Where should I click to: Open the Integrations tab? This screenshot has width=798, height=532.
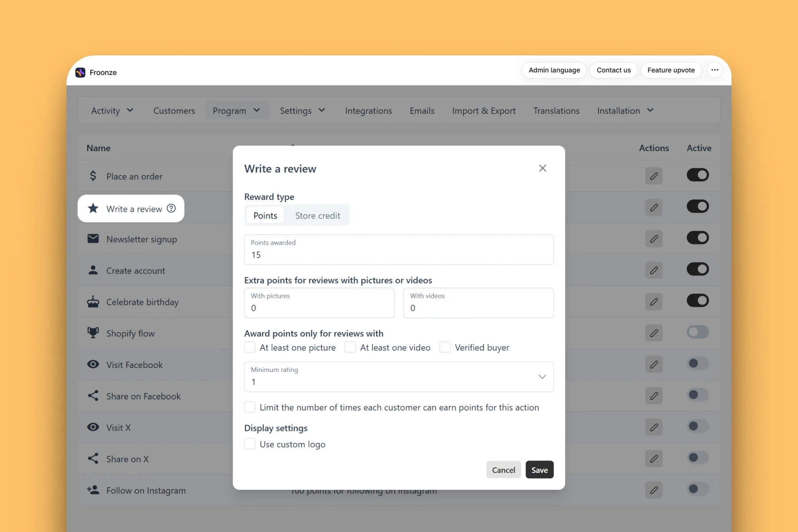(368, 111)
